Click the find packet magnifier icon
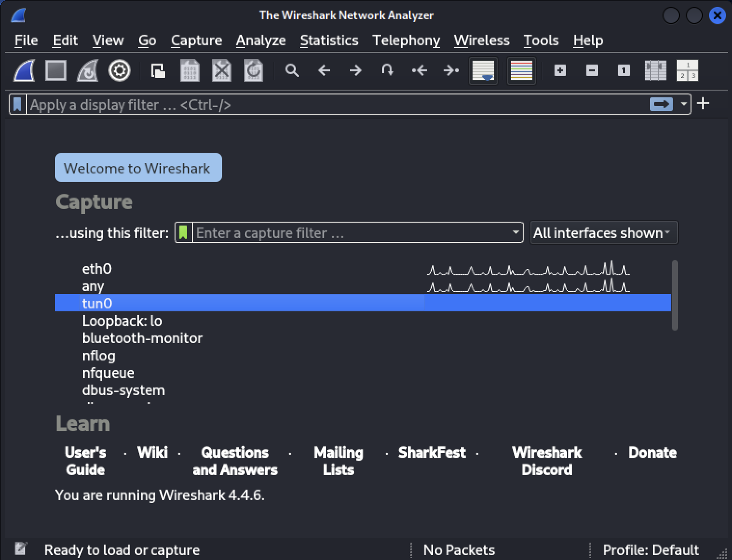Image resolution: width=732 pixels, height=560 pixels. [292, 71]
